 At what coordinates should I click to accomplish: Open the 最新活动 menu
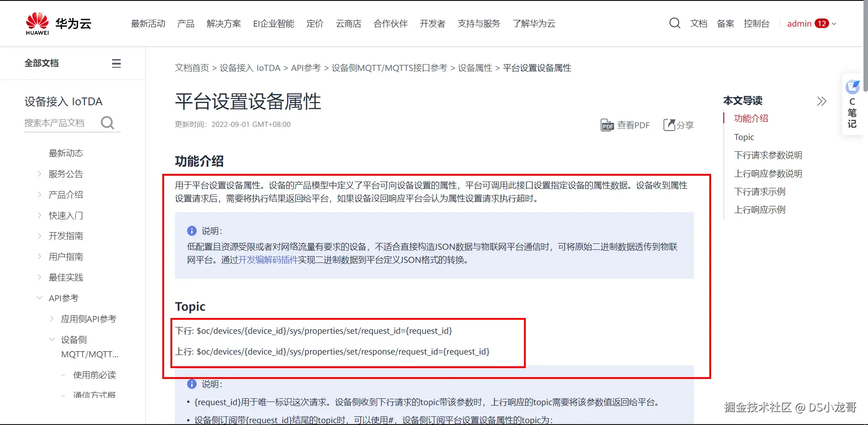148,23
